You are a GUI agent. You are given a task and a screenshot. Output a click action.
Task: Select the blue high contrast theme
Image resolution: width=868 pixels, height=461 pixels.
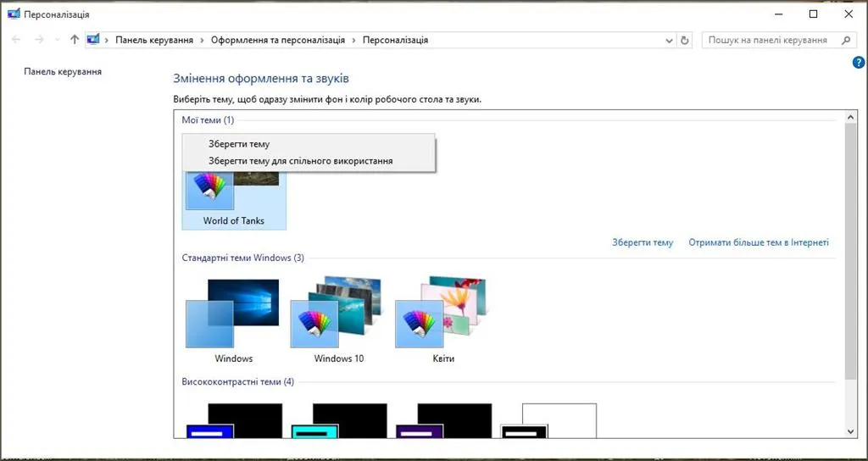[234, 420]
